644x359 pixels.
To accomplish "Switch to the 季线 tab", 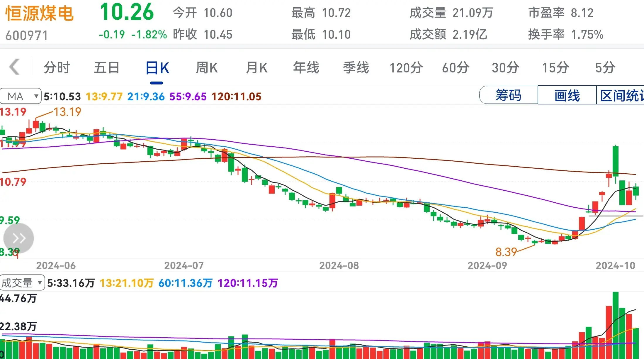I will pyautogui.click(x=356, y=67).
